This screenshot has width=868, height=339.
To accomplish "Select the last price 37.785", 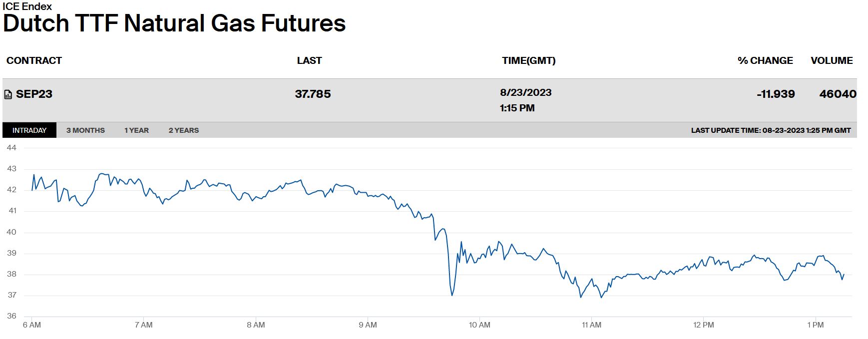I will tap(313, 94).
